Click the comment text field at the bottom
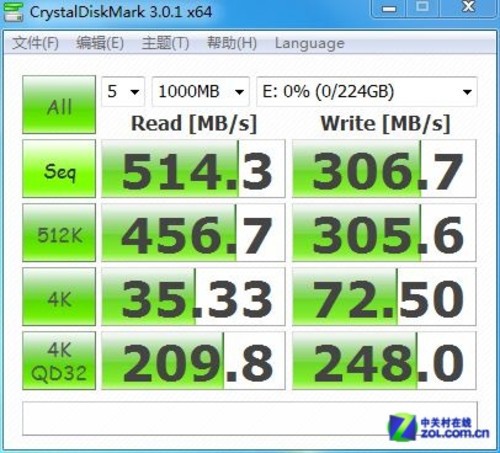This screenshot has width=500, height=453. (250, 419)
